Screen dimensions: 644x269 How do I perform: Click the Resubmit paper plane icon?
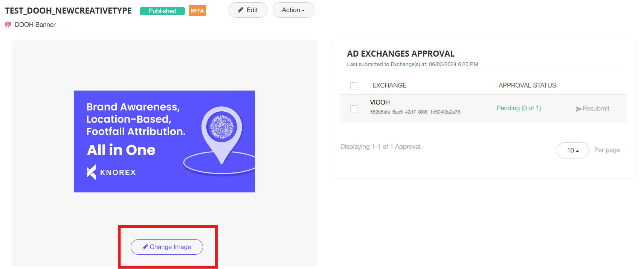coord(579,109)
